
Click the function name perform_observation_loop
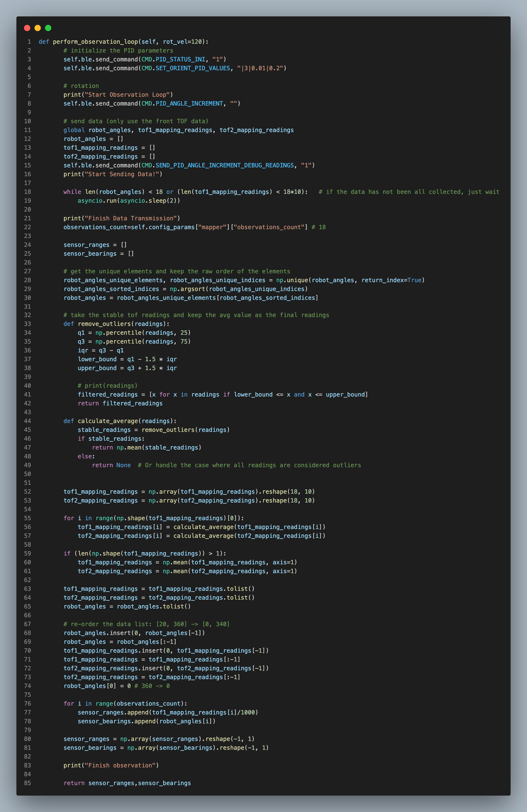pyautogui.click(x=95, y=42)
